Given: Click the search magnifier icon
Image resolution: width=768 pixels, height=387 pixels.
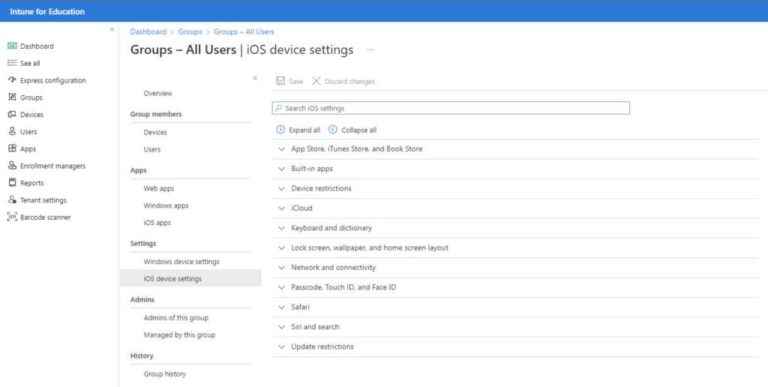Looking at the screenshot, I should pyautogui.click(x=279, y=108).
